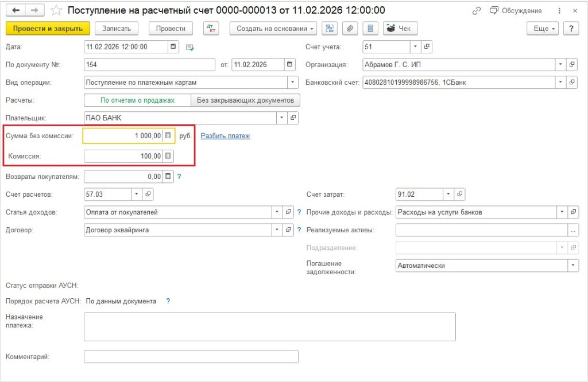This screenshot has width=588, height=382.
Task: Copy document link with the chain icon
Action: pos(477,10)
